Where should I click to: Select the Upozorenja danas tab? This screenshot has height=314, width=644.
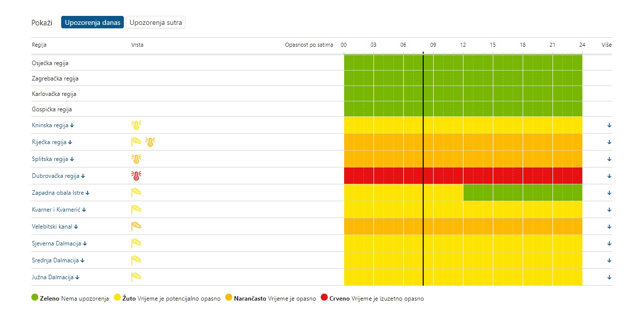(x=92, y=22)
